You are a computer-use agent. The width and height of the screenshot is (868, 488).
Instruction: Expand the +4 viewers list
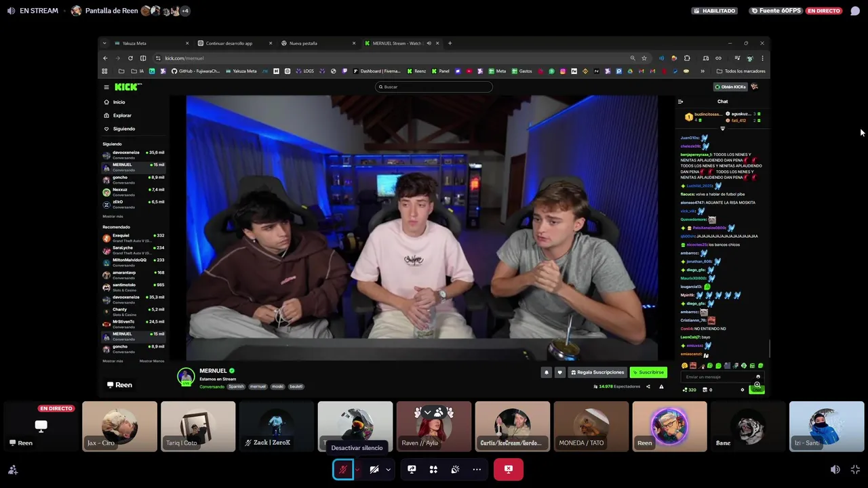point(184,11)
